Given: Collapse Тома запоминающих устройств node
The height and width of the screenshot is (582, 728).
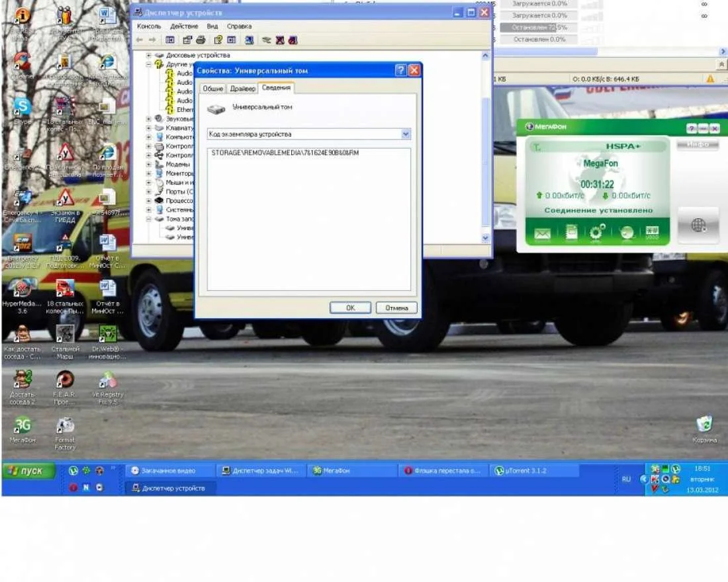Looking at the screenshot, I should pos(148,219).
